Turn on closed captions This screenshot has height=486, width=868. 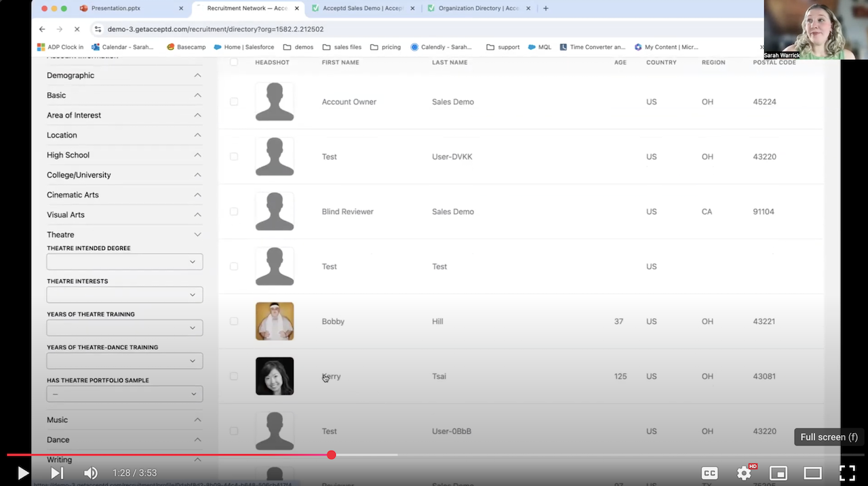pos(709,473)
